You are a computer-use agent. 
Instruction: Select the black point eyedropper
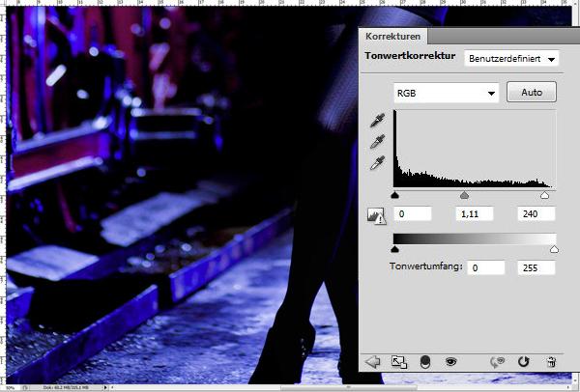tap(377, 121)
